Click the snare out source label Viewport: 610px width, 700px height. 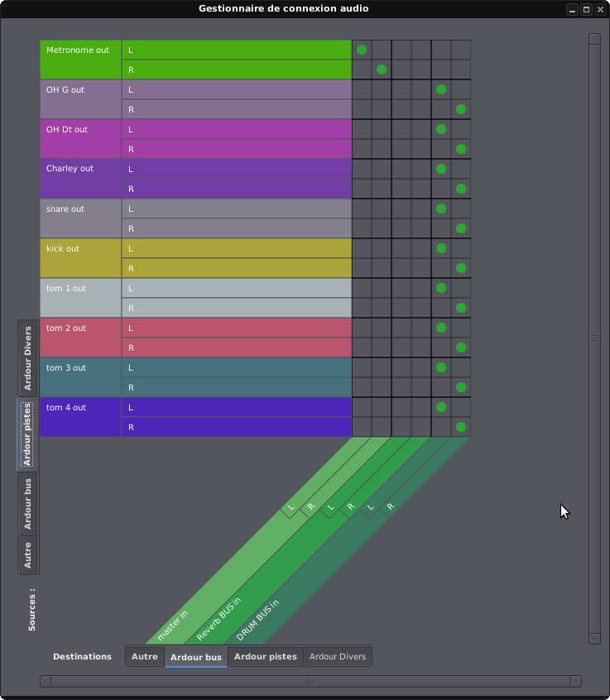point(80,218)
